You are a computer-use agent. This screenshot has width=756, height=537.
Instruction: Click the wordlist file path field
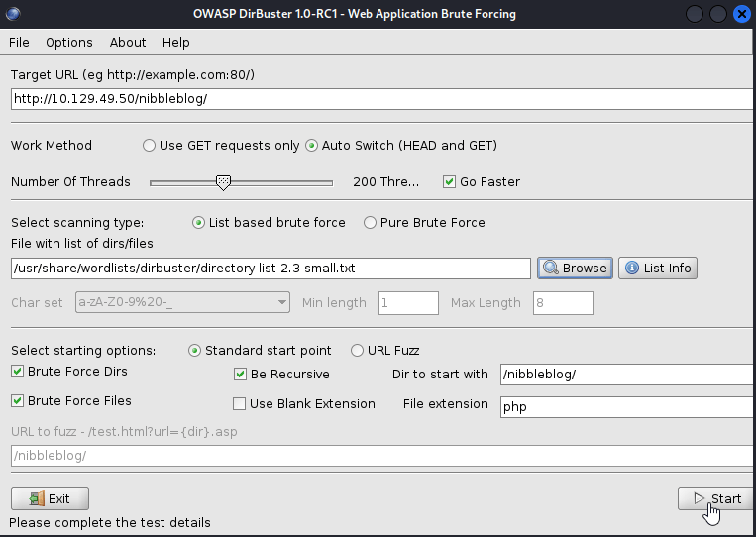coord(270,268)
